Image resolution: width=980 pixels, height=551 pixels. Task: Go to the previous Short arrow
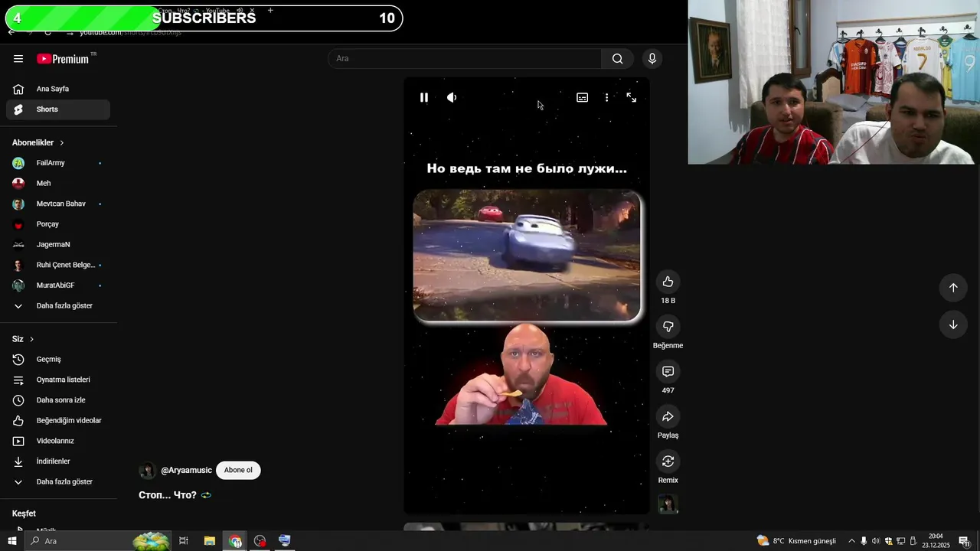click(x=953, y=288)
